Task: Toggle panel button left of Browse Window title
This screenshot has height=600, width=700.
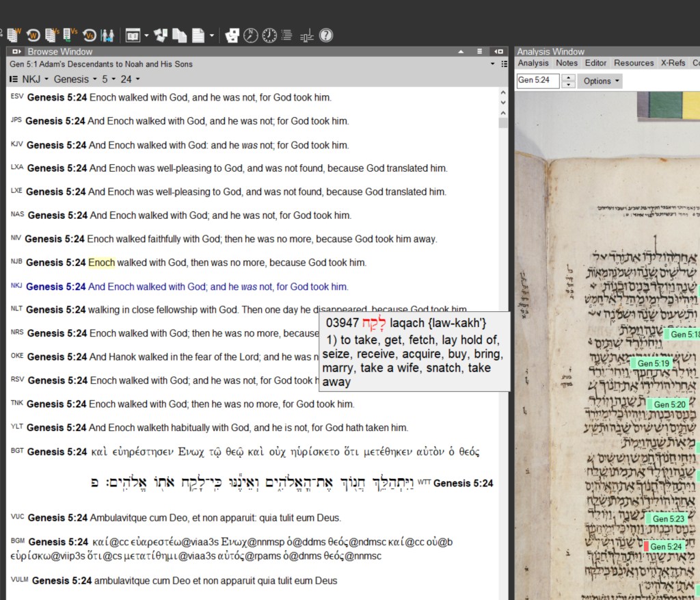Action: (x=17, y=52)
